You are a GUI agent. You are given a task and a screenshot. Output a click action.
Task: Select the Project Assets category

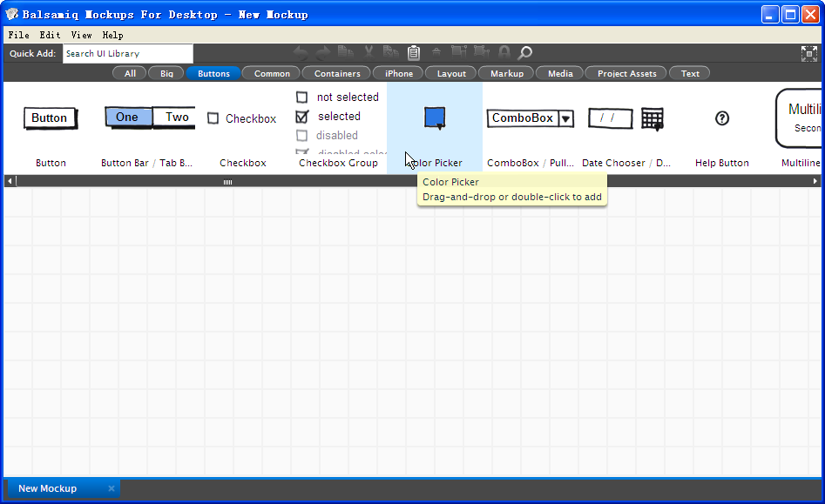pos(626,73)
